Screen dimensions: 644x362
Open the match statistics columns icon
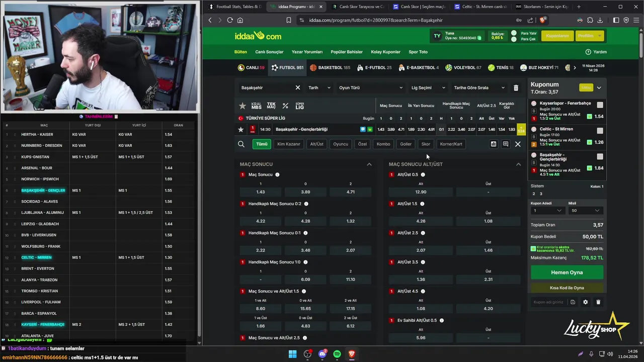[x=494, y=144]
